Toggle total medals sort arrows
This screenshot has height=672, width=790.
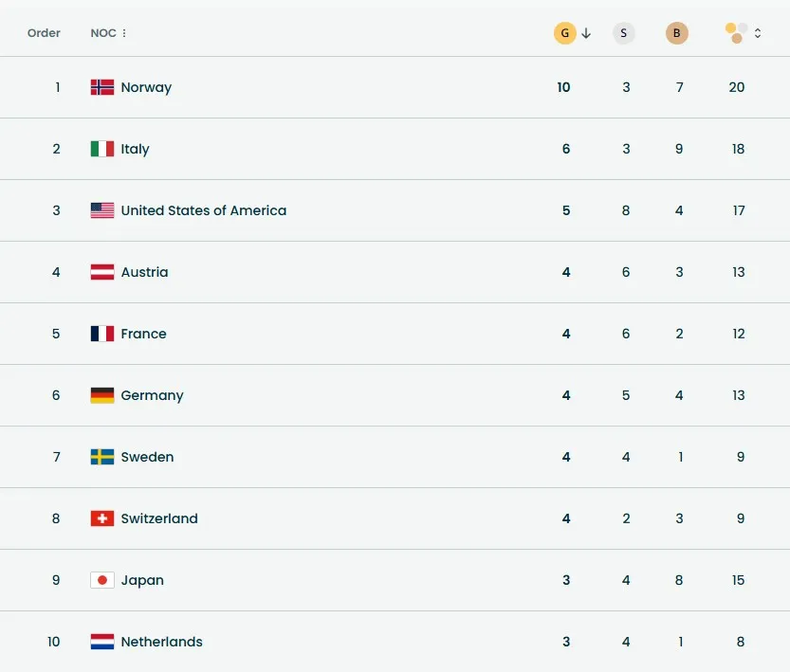[x=758, y=33]
